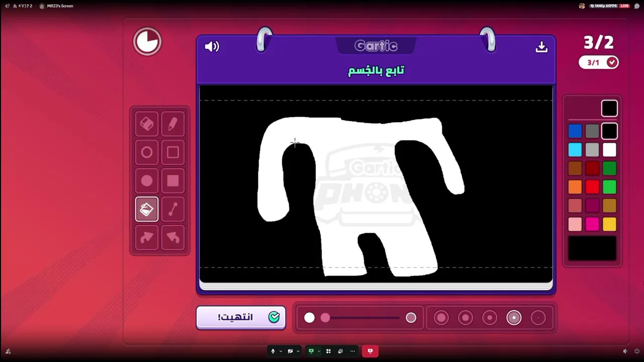Click the 1440p 60FPS quality badge
Screen dimensions: 644x362
[603, 6]
